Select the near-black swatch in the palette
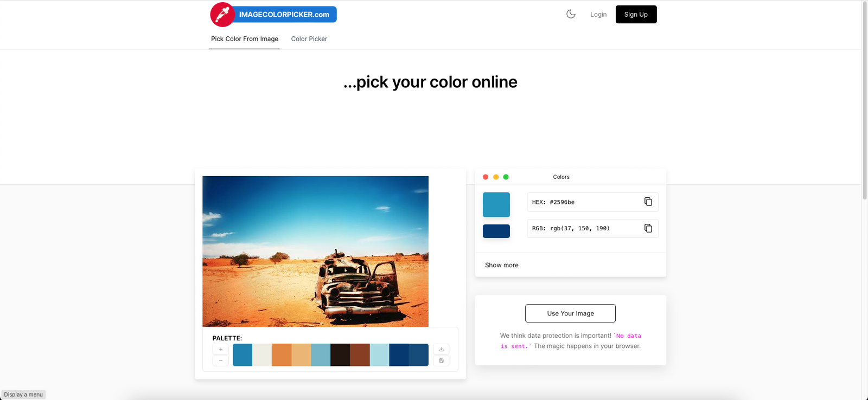This screenshot has height=400, width=868. tap(340, 355)
